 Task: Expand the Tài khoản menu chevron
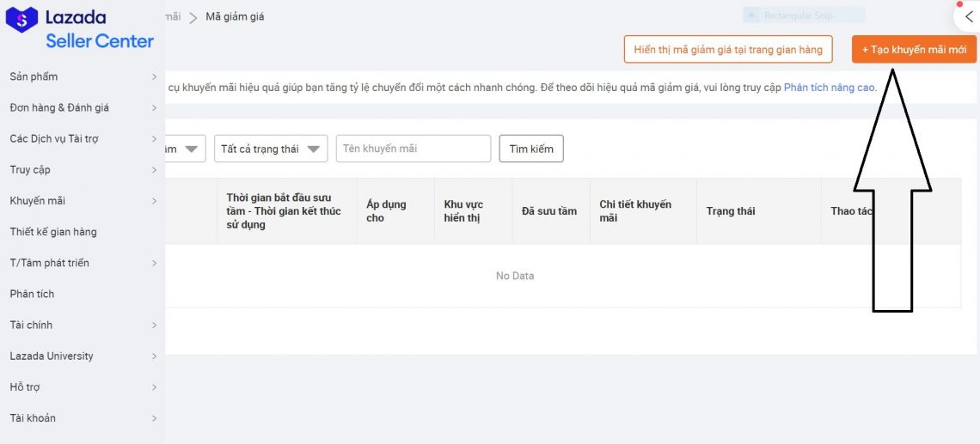pos(155,417)
